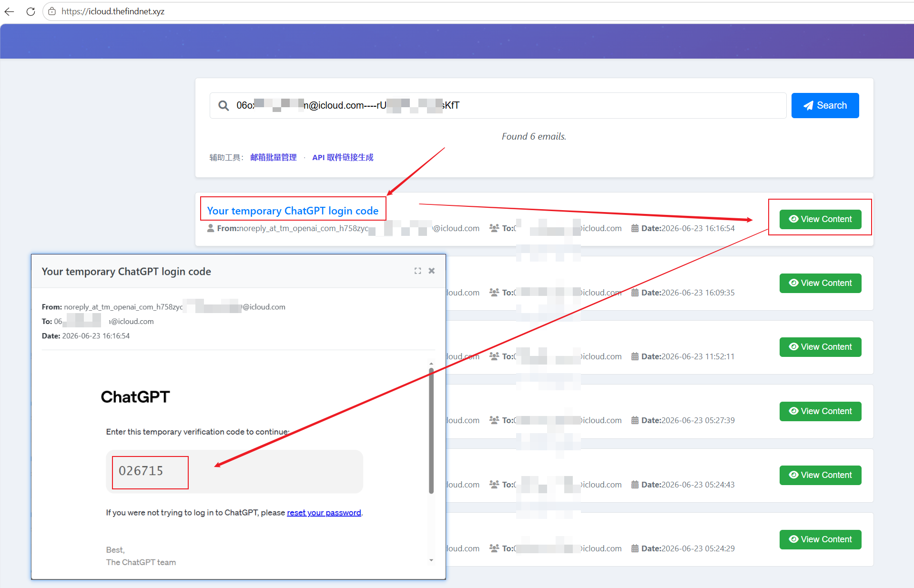
Task: Click the date text 2026-06-23 05:27:39
Action: 698,420
